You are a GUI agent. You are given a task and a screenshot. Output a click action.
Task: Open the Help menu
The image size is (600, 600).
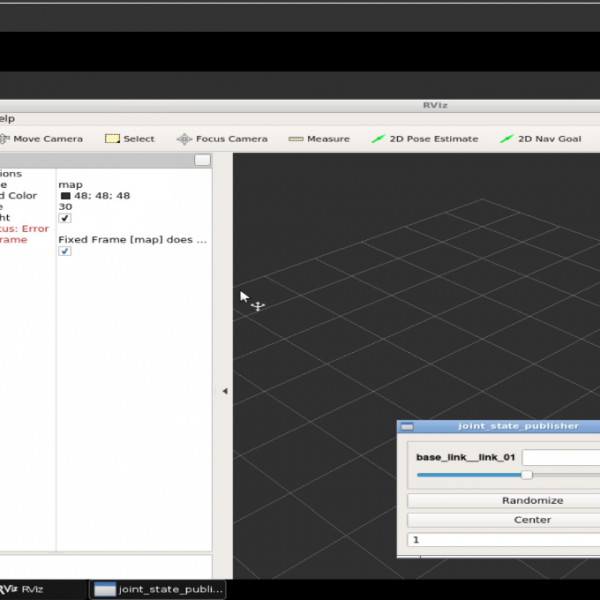(7, 119)
